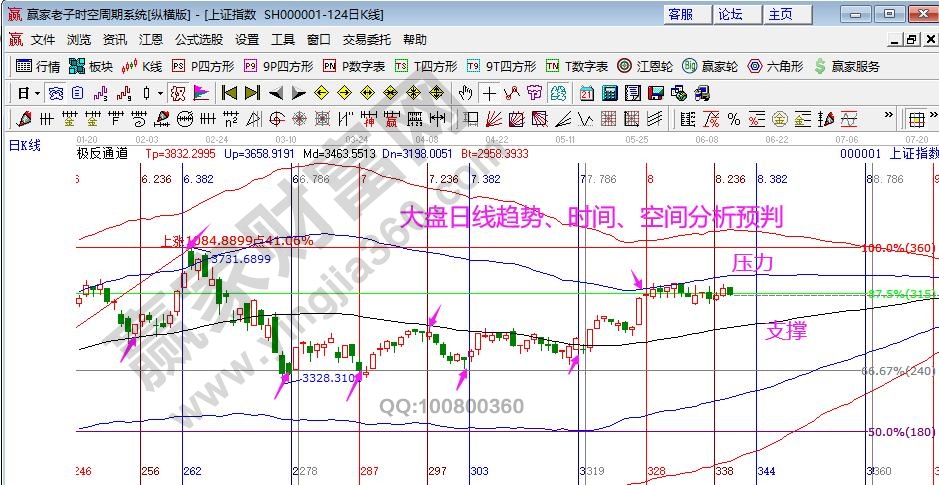Click the 3731.6899 peak candle on chart
The height and width of the screenshot is (485, 939).
192,257
